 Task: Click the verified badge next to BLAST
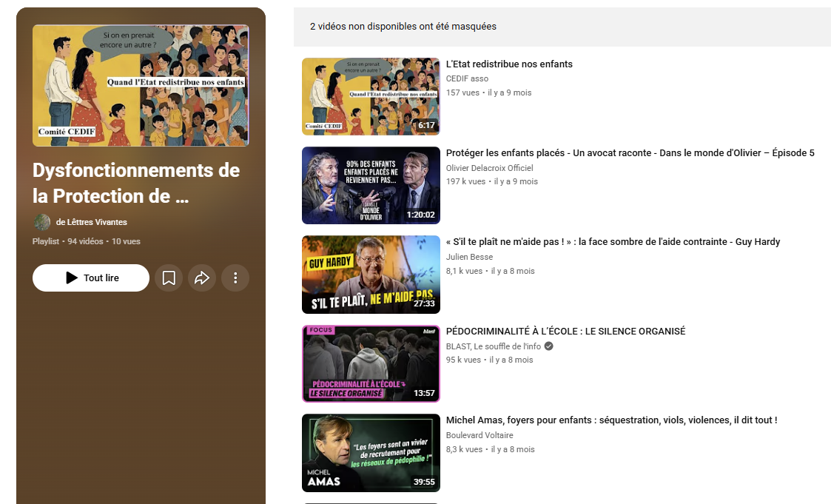click(549, 346)
